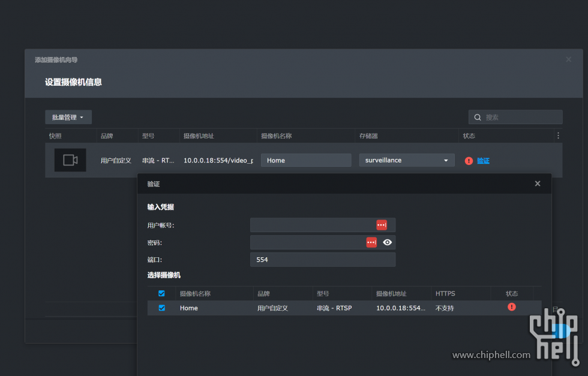Click the 不支持 HTTPS cell
Viewport: 588px width, 376px height.
tap(445, 308)
